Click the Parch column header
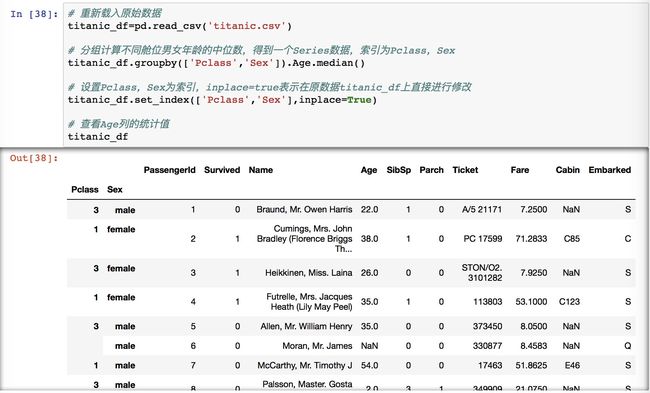Image resolution: width=650 pixels, height=393 pixels. pyautogui.click(x=432, y=170)
